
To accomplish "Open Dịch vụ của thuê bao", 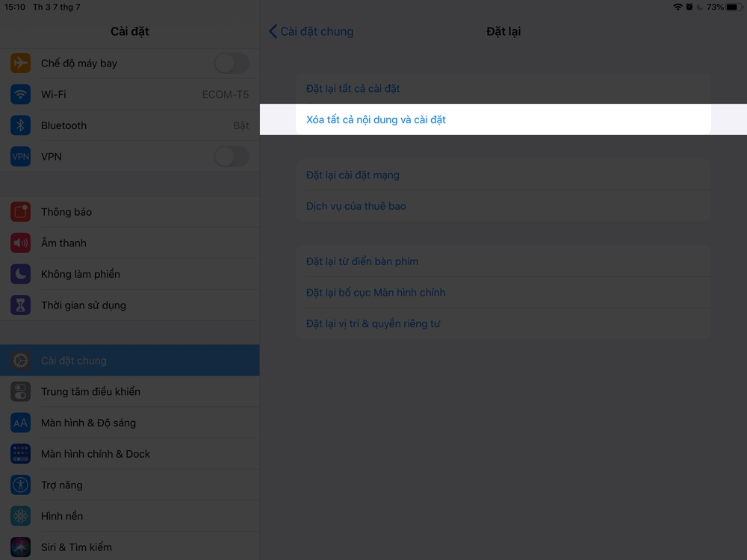I will click(x=503, y=206).
